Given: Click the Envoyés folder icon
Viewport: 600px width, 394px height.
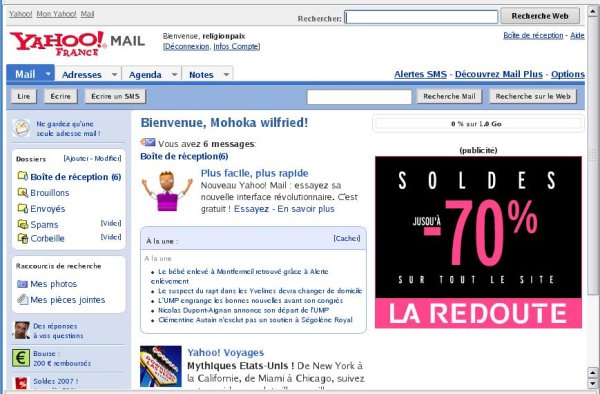Looking at the screenshot, I should (23, 208).
